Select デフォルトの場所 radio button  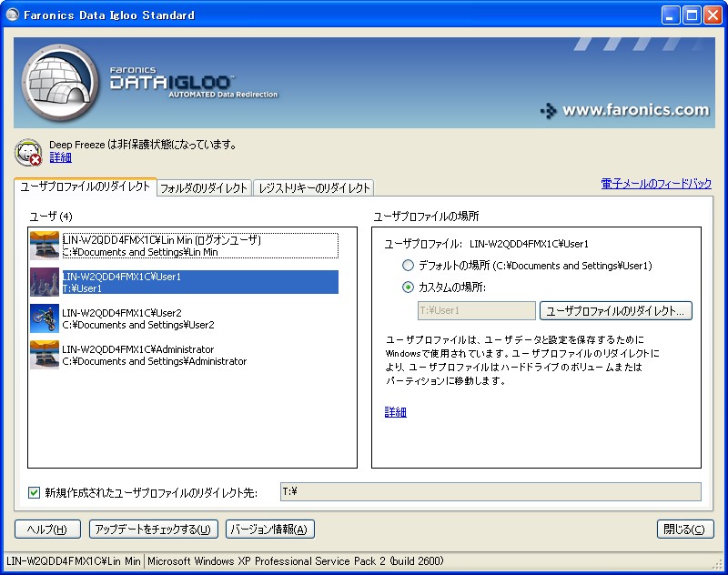pyautogui.click(x=408, y=266)
